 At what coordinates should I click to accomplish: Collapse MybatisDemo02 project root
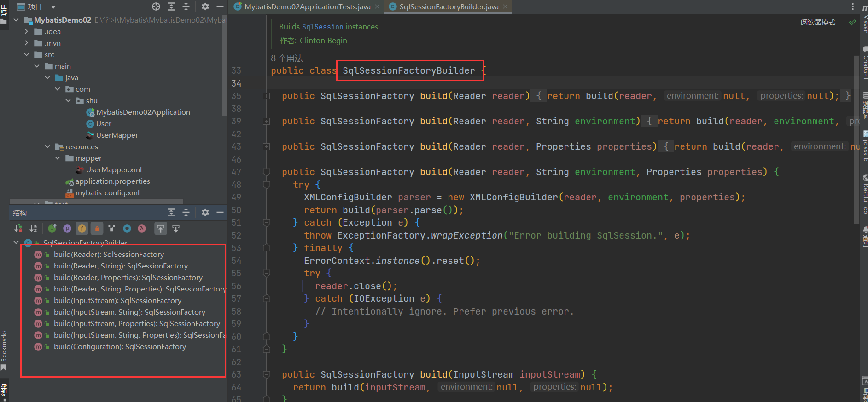pos(16,20)
